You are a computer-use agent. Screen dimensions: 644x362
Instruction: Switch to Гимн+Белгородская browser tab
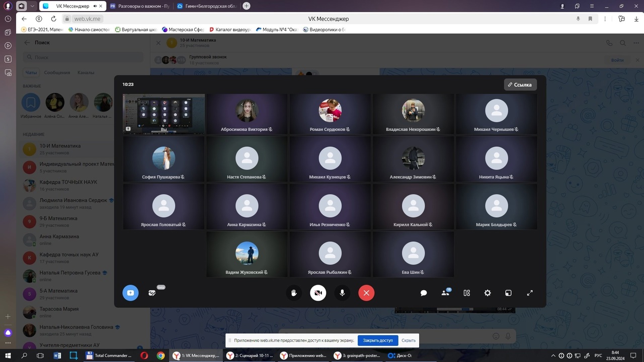click(207, 6)
